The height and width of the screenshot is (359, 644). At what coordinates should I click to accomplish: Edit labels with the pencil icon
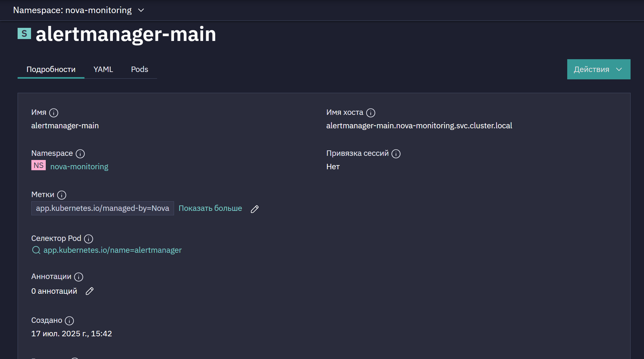coord(255,209)
